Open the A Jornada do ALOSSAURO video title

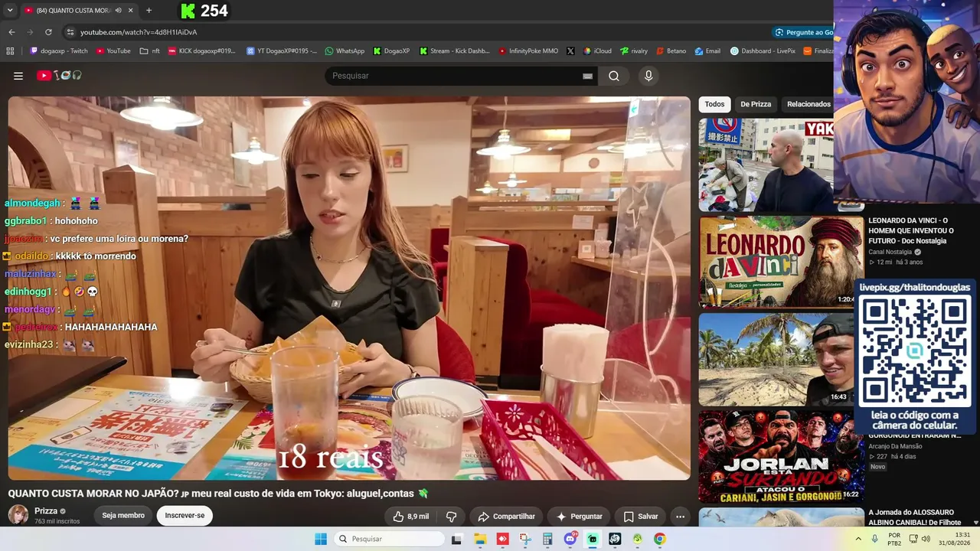[914, 517]
